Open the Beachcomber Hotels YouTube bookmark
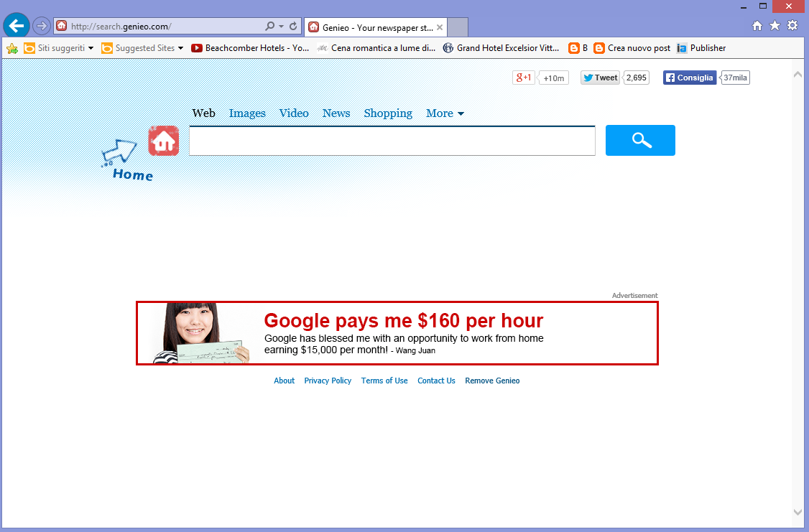Image resolution: width=809 pixels, height=532 pixels. (x=250, y=48)
